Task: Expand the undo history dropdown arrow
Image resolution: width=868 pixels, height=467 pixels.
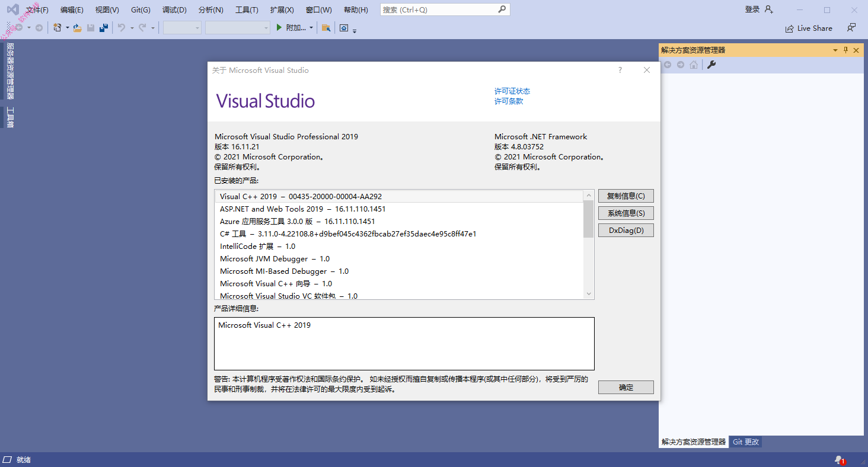Action: click(x=132, y=28)
